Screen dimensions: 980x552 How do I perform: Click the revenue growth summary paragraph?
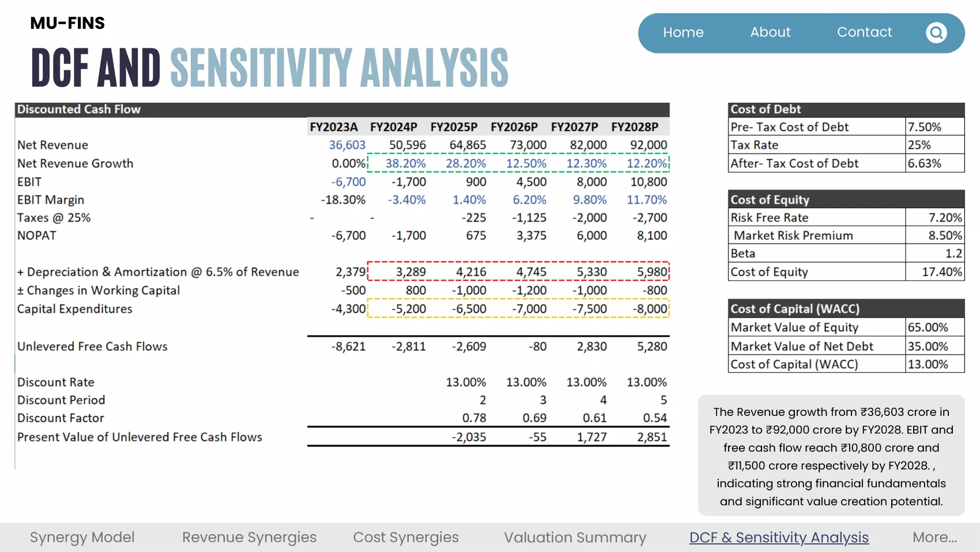pyautogui.click(x=831, y=456)
